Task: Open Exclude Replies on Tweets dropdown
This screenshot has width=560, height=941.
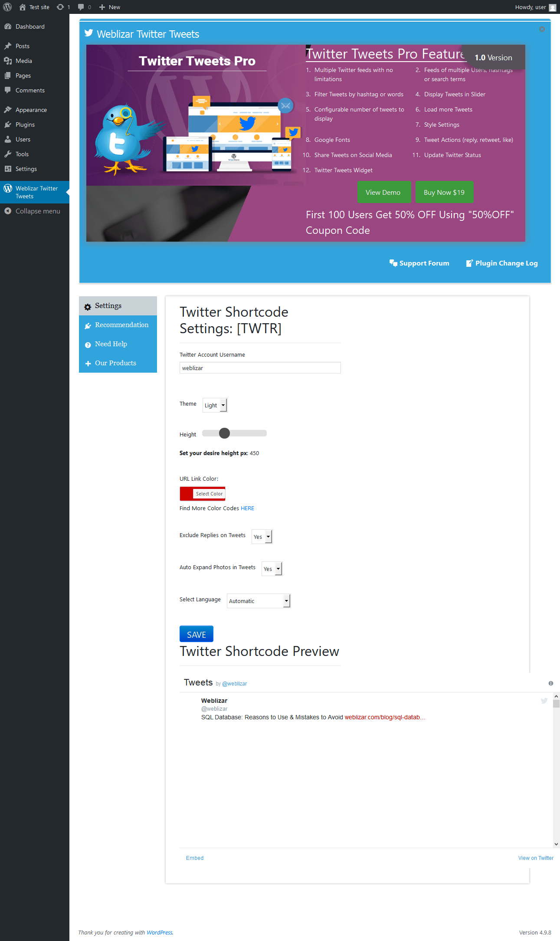Action: point(262,537)
